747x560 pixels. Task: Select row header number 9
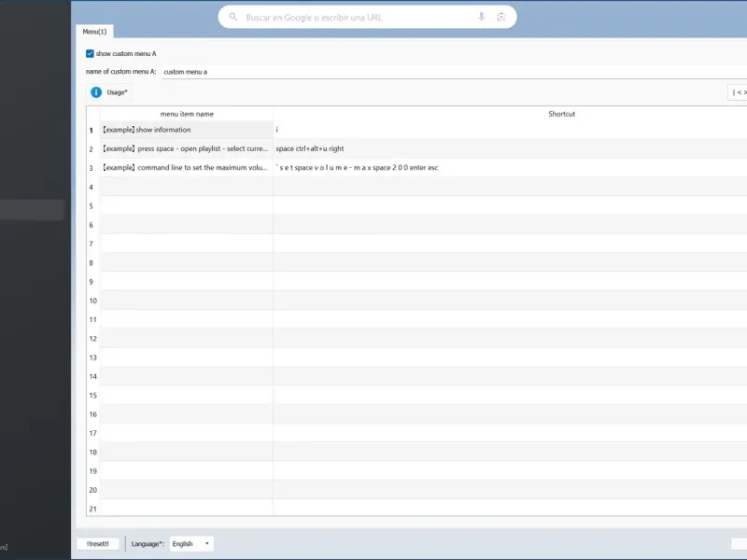click(93, 282)
